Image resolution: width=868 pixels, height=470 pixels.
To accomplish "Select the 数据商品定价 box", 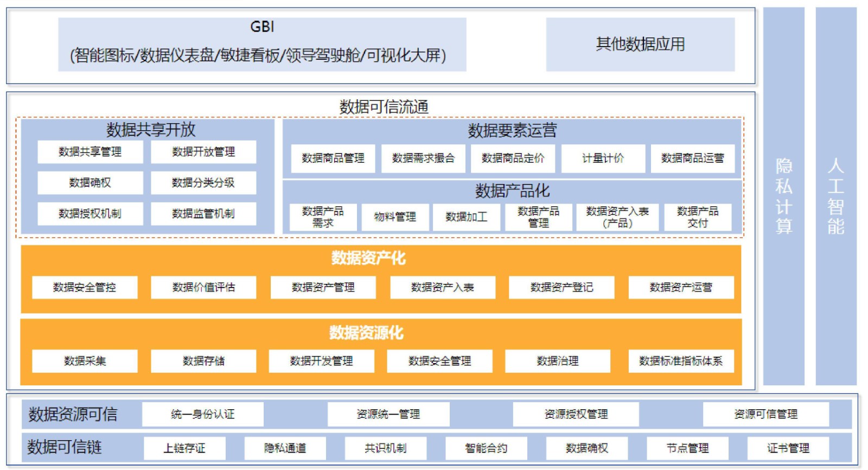I will tap(513, 158).
